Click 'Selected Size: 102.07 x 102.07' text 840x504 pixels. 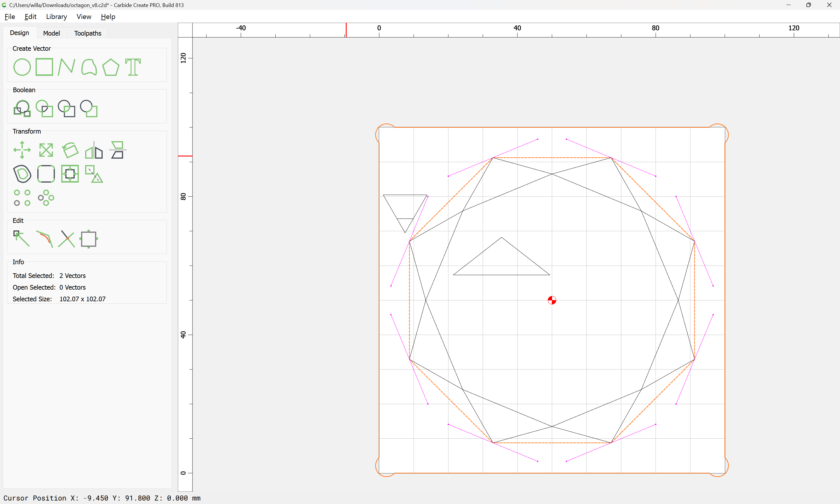(59, 299)
